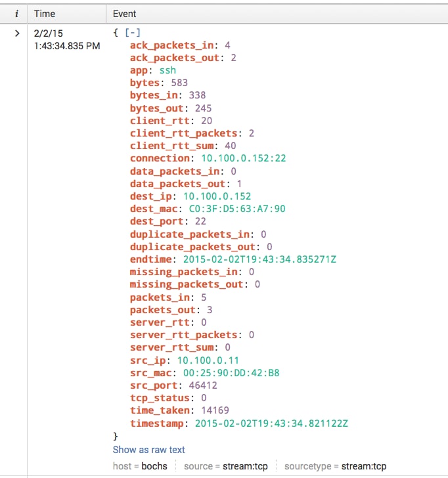This screenshot has width=448, height=478.
Task: Select host value bochs
Action: [x=154, y=466]
